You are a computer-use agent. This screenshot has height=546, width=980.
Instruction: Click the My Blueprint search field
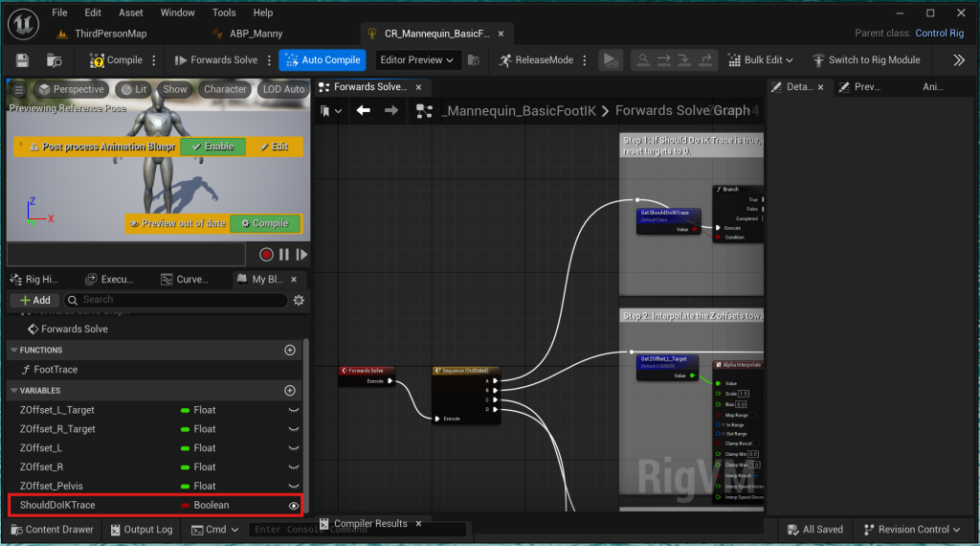[x=176, y=300]
